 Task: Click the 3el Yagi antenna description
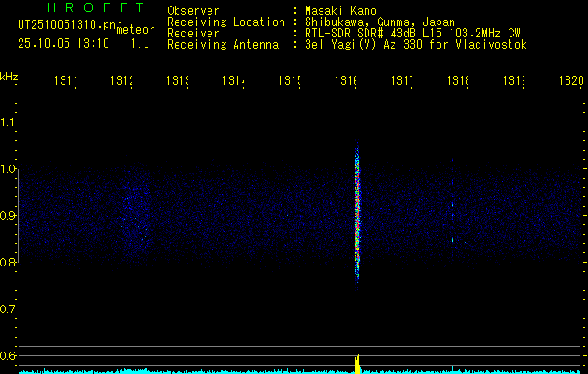click(415, 45)
